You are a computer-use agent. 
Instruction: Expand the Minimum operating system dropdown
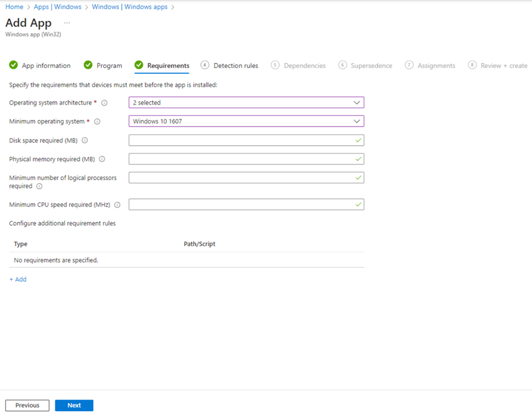246,121
